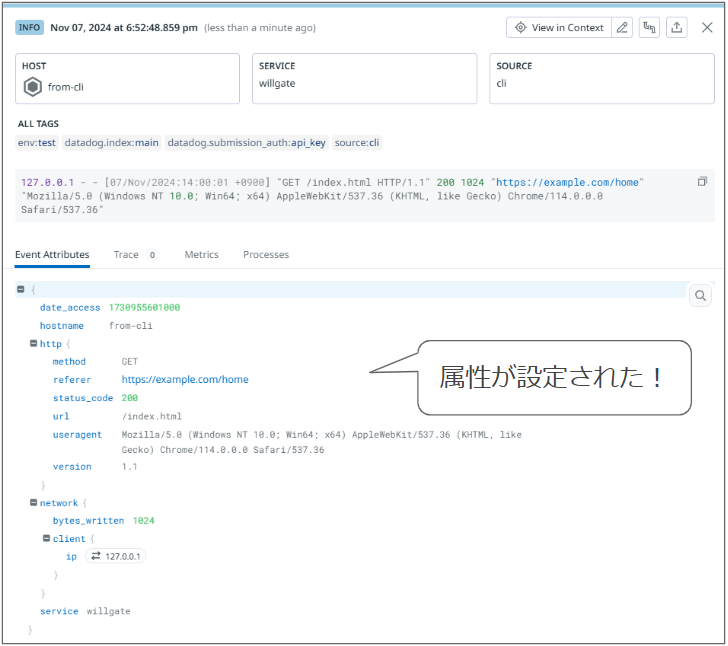Click the INFO status badge
The width and height of the screenshot is (728, 646).
[x=29, y=27]
